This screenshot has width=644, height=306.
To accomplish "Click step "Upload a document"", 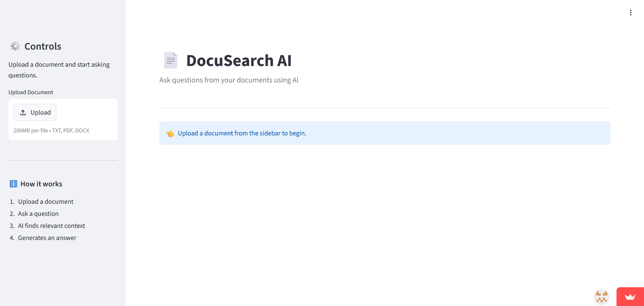I will click(46, 201).
